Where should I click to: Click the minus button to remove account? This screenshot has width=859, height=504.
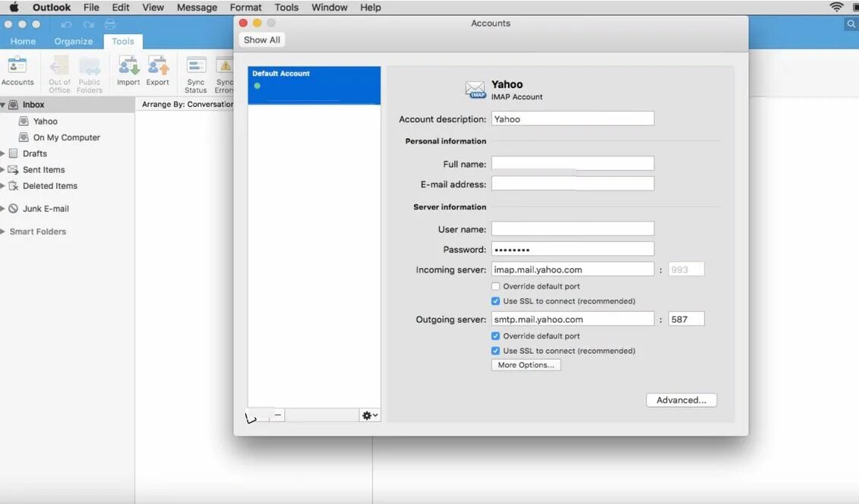coord(278,415)
